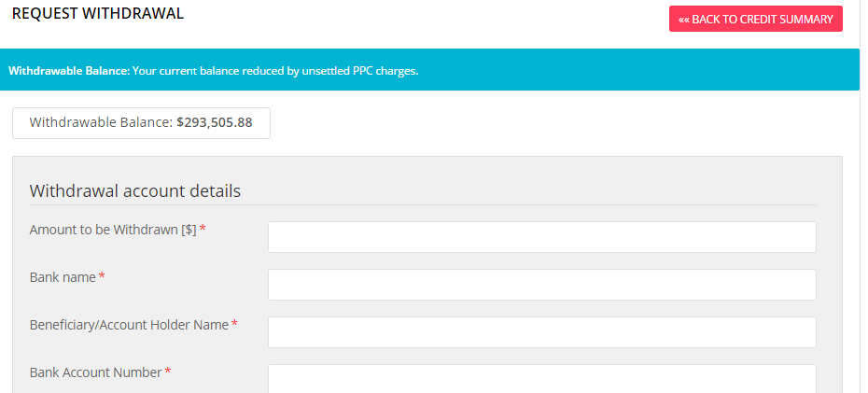Activate the Bank Account Number input

tap(542, 379)
